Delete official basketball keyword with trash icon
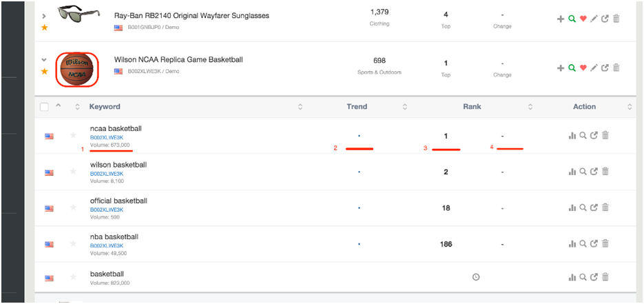644x304 pixels. click(605, 207)
